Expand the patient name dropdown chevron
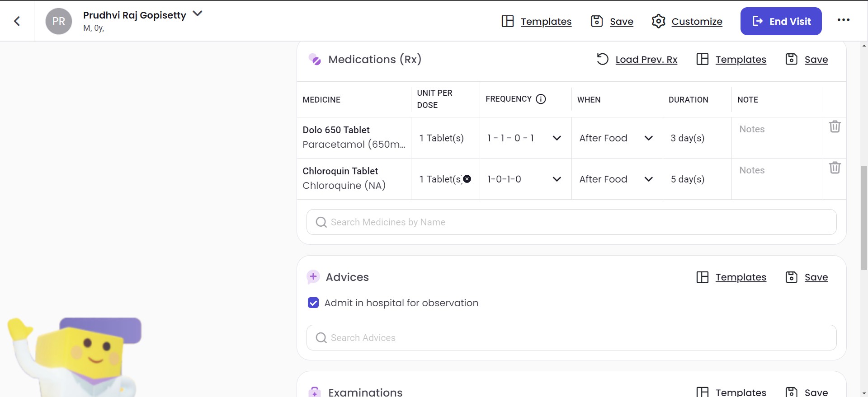The width and height of the screenshot is (868, 397). pyautogui.click(x=198, y=14)
